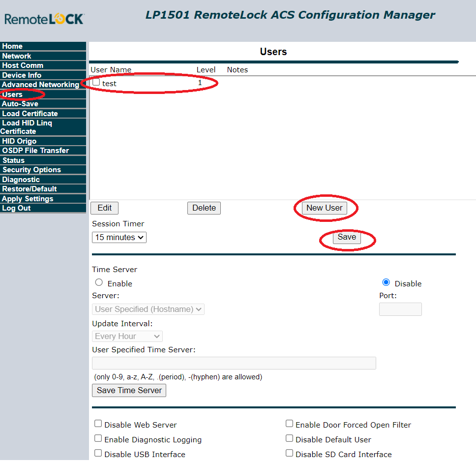476x462 pixels.
Task: Select the Time Server Enable radio
Action: [x=99, y=282]
